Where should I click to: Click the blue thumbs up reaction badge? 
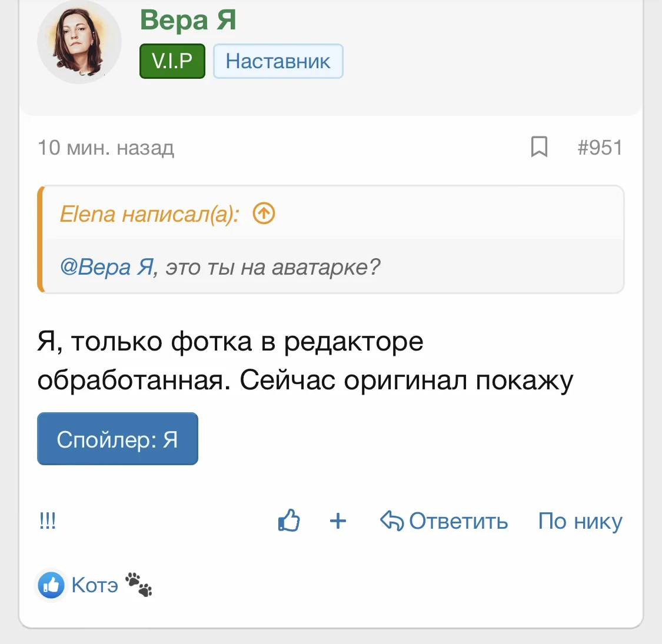click(x=50, y=584)
